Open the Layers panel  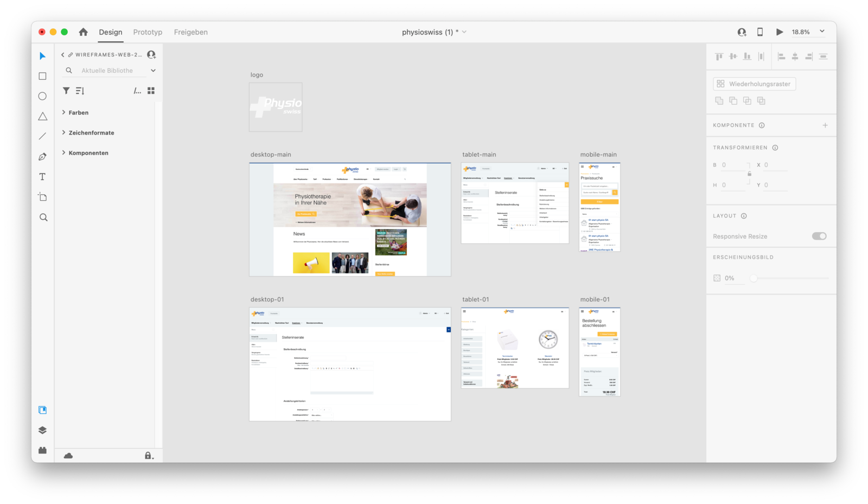point(42,430)
